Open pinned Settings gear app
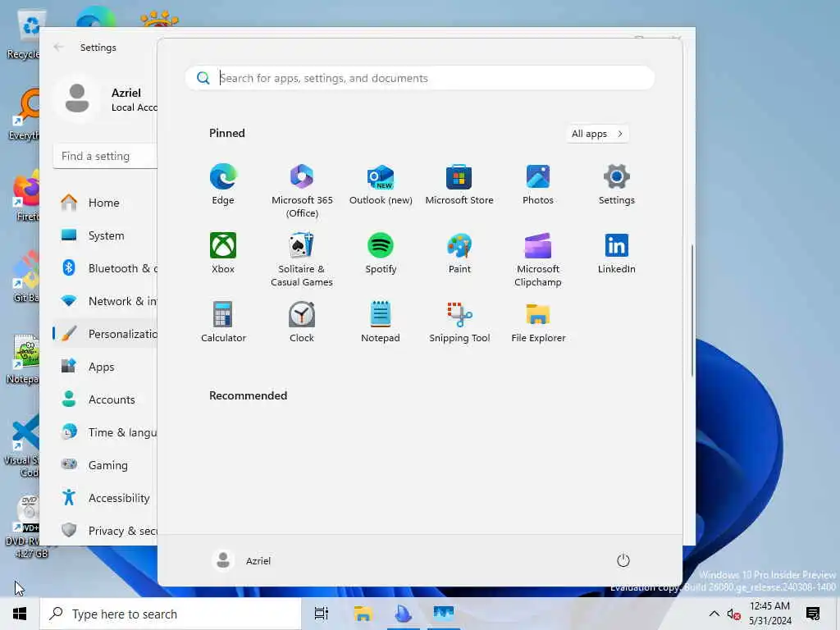Image resolution: width=840 pixels, height=630 pixels. pos(617,185)
